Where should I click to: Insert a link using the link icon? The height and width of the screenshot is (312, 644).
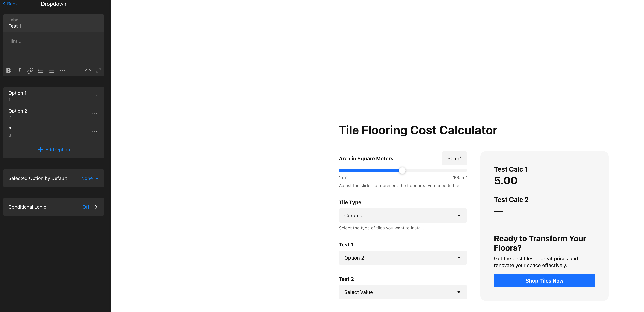(30, 71)
